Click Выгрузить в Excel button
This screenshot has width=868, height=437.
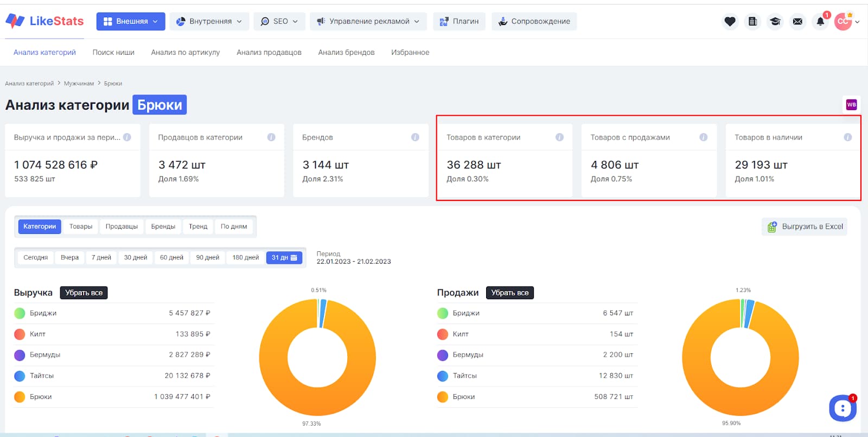805,227
